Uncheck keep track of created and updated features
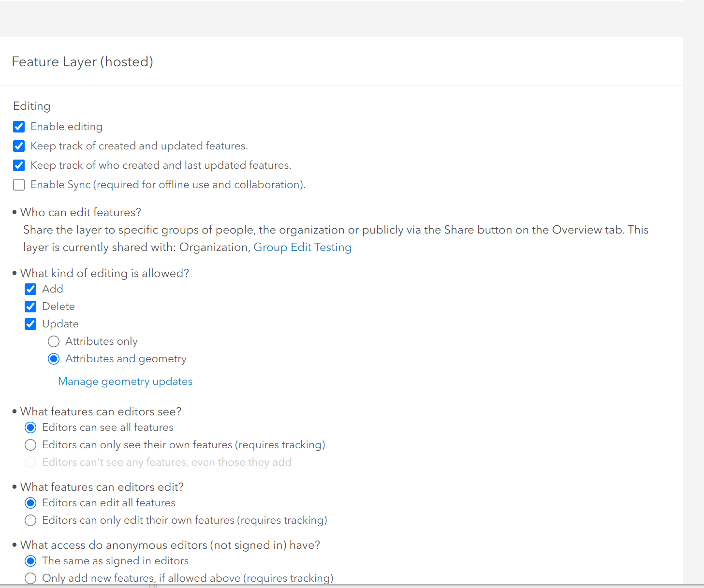704x588 pixels. [x=18, y=146]
